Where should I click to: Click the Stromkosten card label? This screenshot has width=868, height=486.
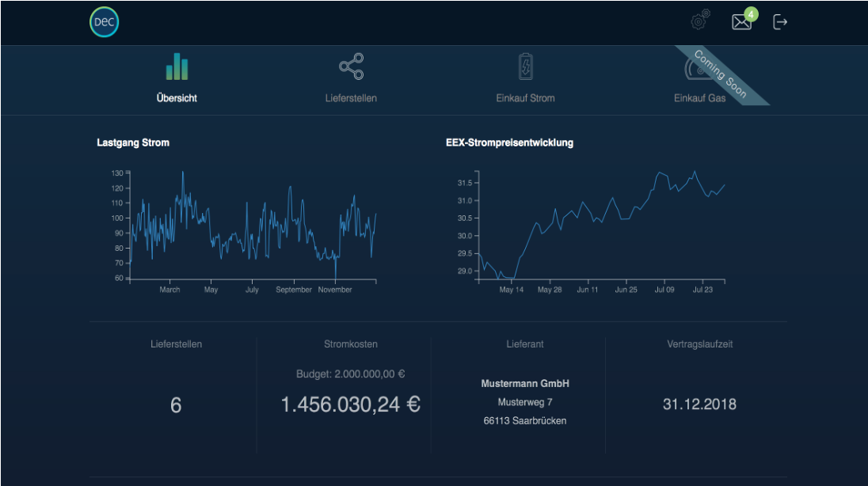pos(351,344)
